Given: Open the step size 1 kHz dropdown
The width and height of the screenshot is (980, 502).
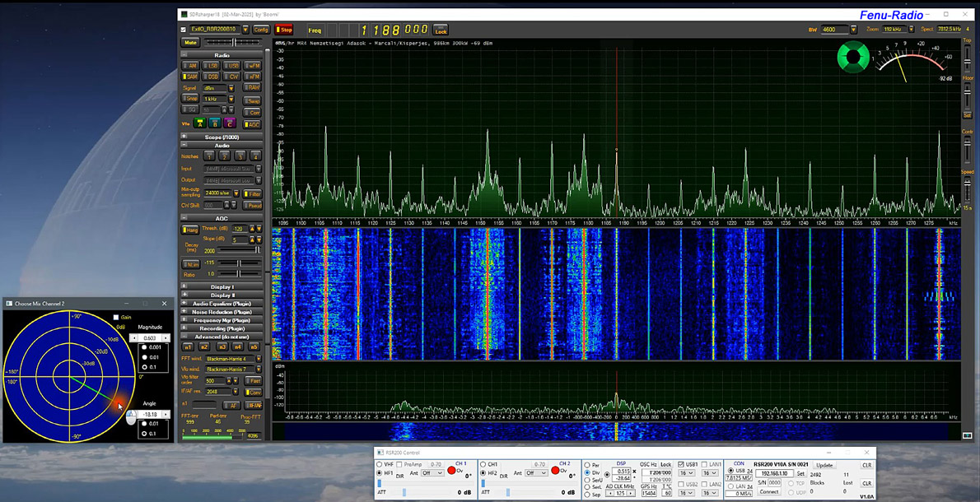Looking at the screenshot, I should point(231,99).
